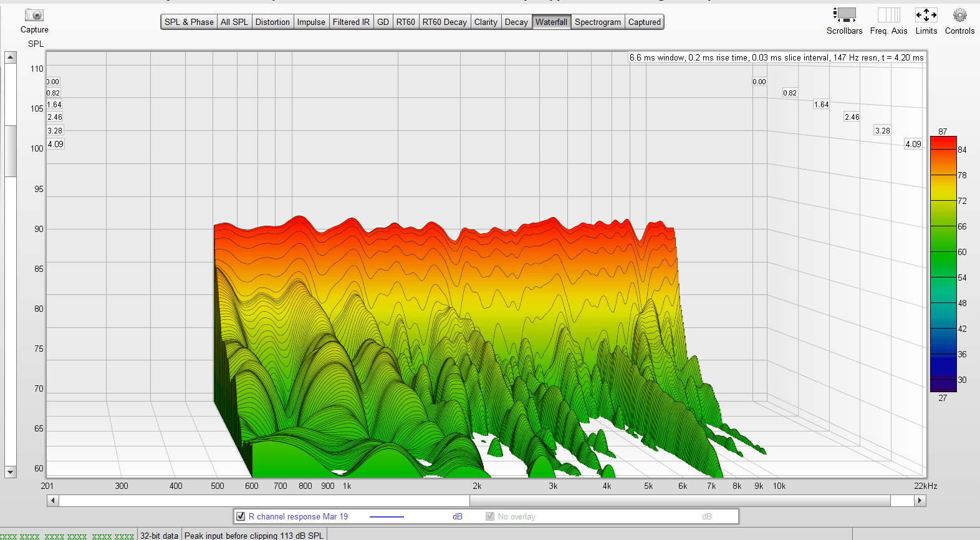Click the 0.00 time label at right

click(x=759, y=82)
